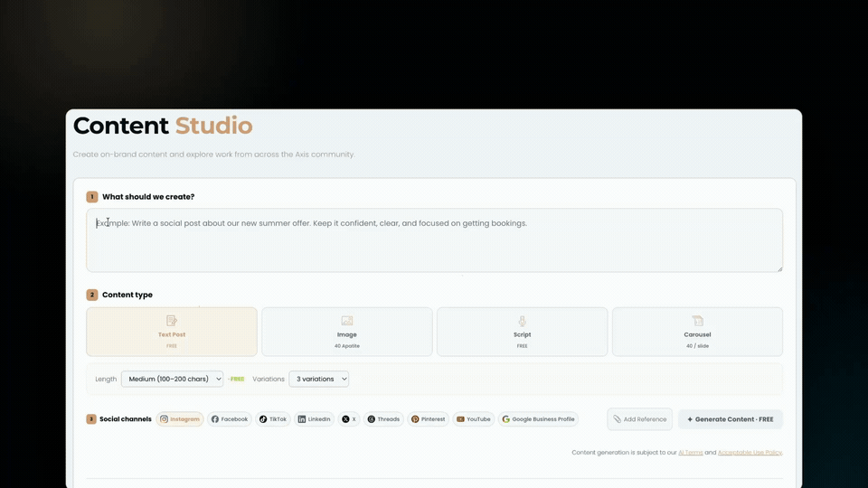Screen dimensions: 868x488
Task: Choose the Script content type
Action: tap(522, 332)
